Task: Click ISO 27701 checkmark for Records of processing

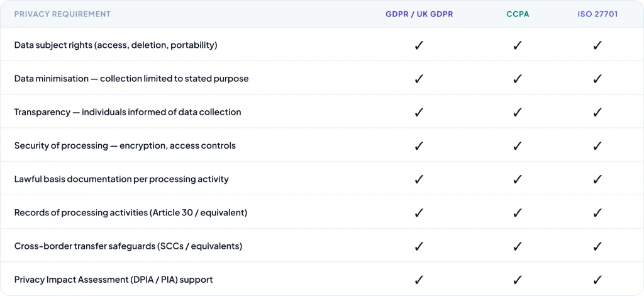Action: tap(597, 213)
